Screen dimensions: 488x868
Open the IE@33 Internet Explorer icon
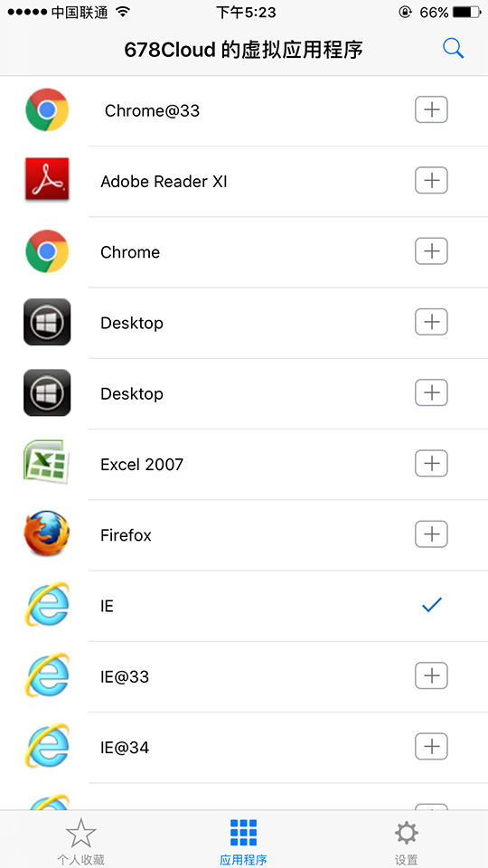click(47, 675)
